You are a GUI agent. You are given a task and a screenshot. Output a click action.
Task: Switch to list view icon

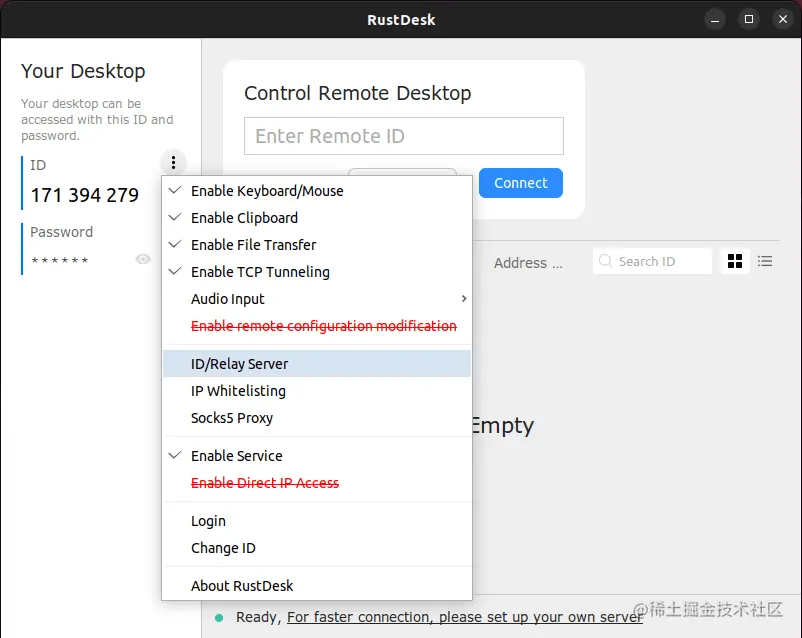pyautogui.click(x=765, y=261)
